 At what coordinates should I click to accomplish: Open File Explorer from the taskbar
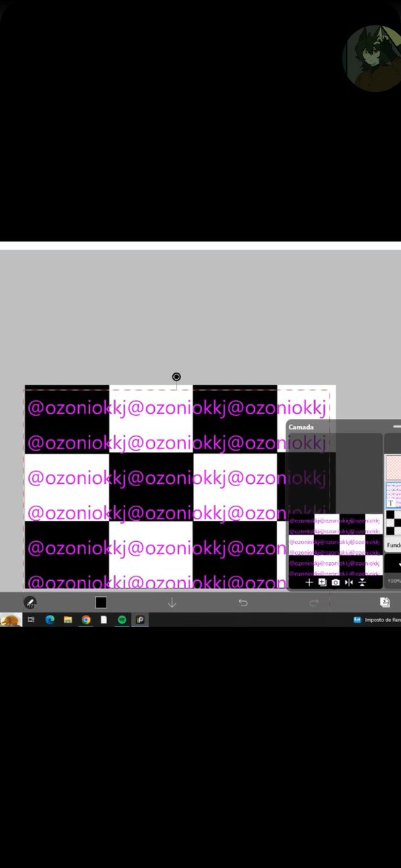[67, 620]
